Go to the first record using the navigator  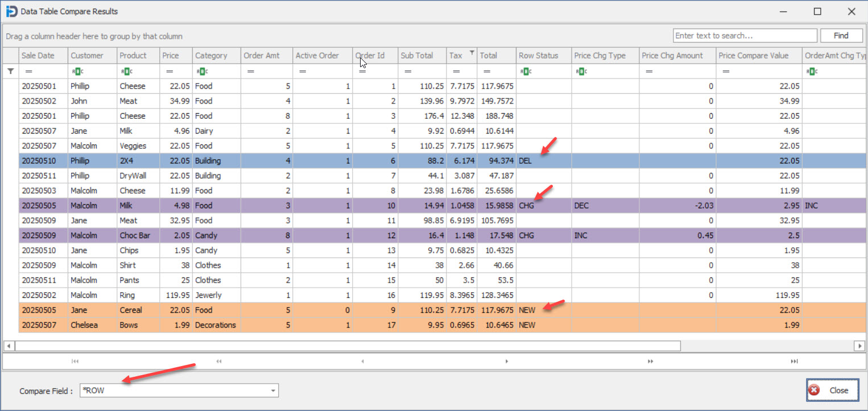tap(74, 361)
